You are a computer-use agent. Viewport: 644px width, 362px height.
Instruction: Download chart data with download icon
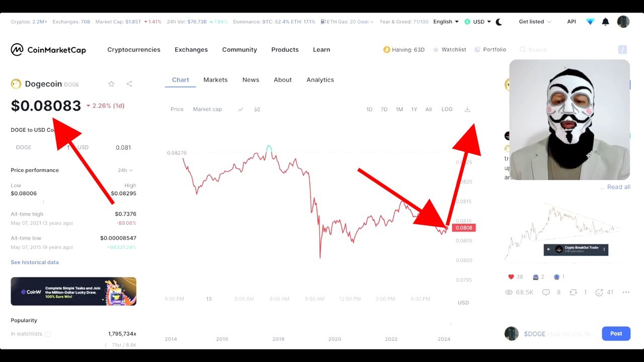point(467,110)
